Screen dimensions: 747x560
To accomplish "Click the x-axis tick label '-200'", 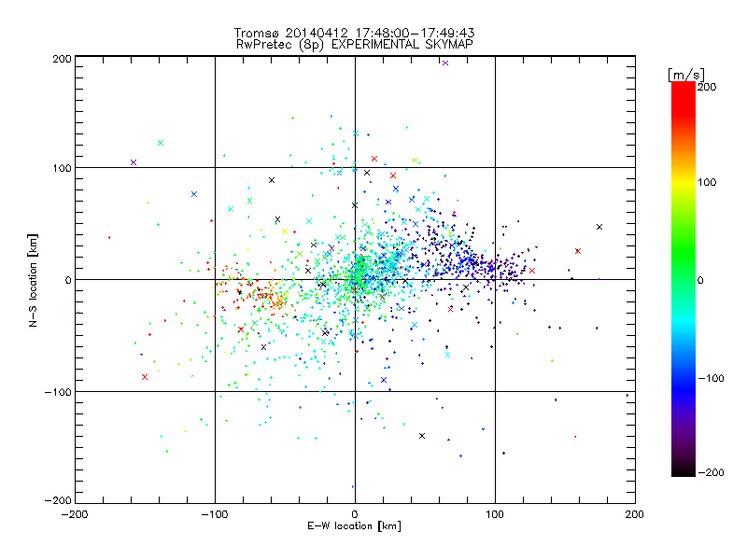I will [x=75, y=515].
